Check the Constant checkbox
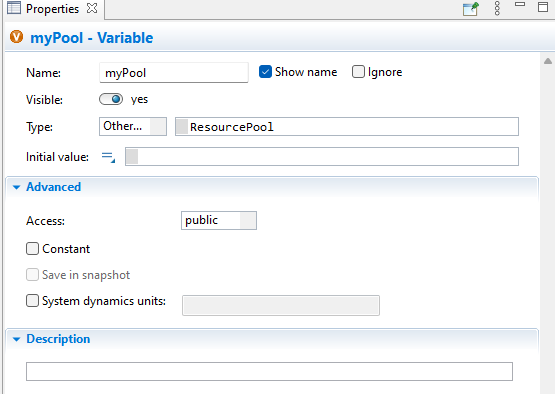Viewport: 555px width, 394px height. tap(32, 249)
